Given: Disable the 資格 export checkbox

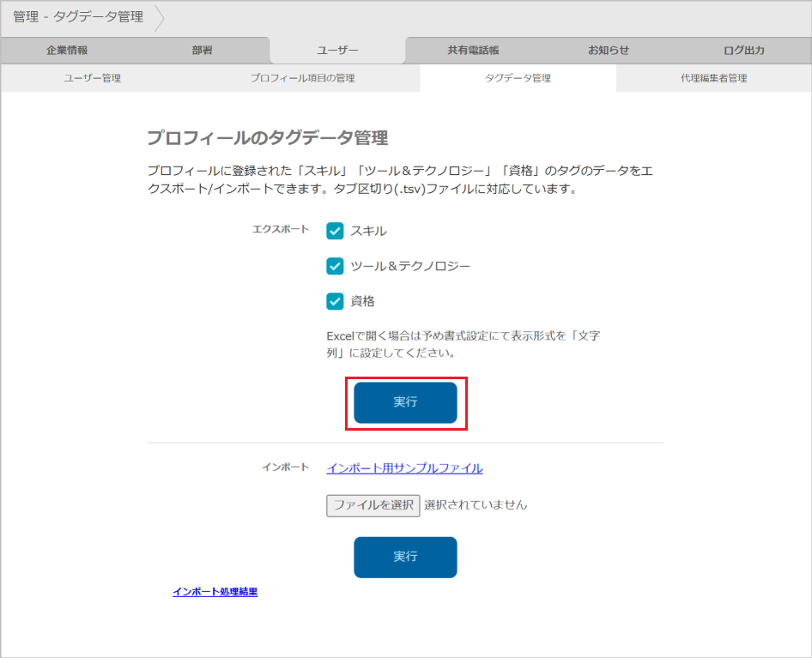Looking at the screenshot, I should tap(335, 301).
